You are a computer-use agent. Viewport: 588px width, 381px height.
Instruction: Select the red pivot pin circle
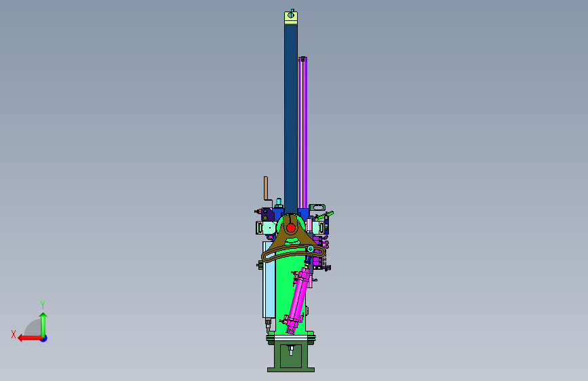[x=291, y=228]
